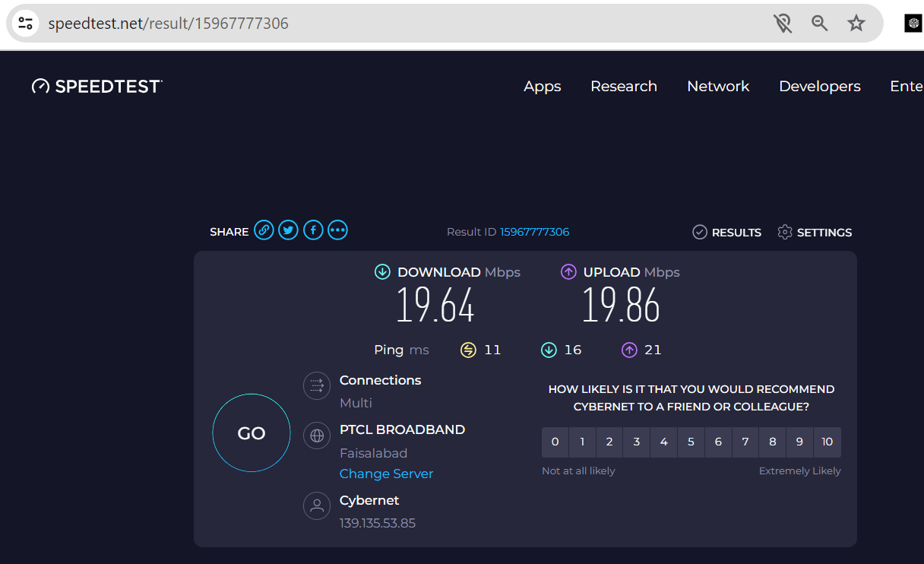The width and height of the screenshot is (924, 564).
Task: Click the IP address 139.135.53.85
Action: [x=378, y=523]
